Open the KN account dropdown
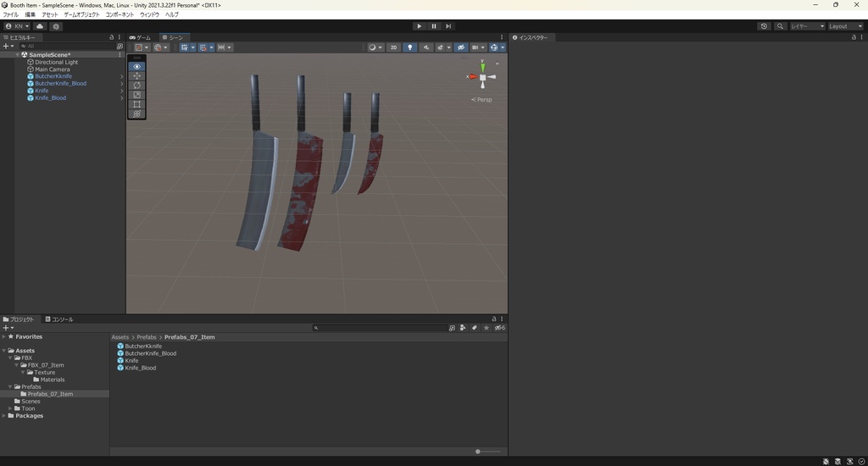This screenshot has height=466, width=868. tap(17, 26)
